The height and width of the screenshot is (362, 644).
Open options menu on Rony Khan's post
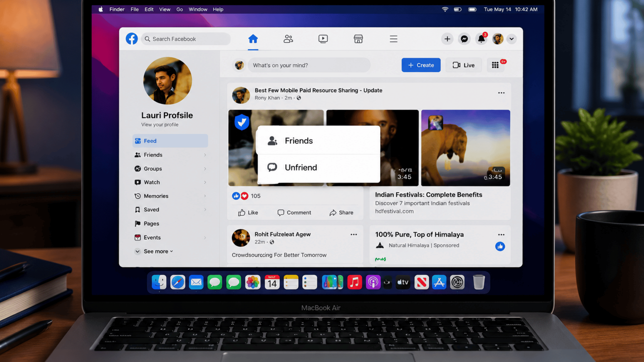501,93
